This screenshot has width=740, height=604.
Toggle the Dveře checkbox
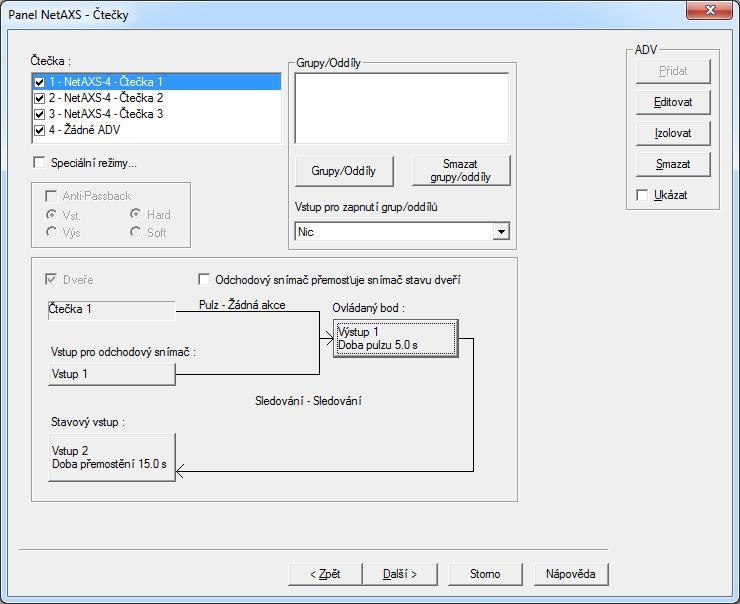pos(51,279)
